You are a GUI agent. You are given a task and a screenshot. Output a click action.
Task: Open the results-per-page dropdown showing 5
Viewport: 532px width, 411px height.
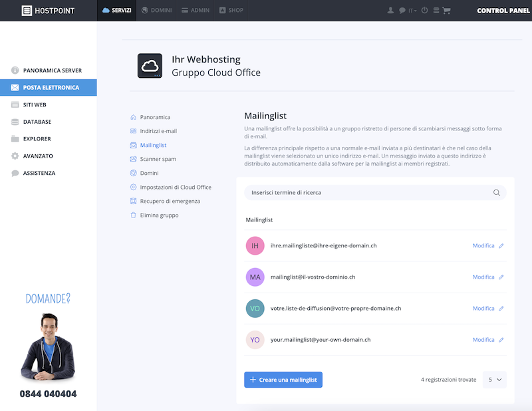tap(495, 380)
